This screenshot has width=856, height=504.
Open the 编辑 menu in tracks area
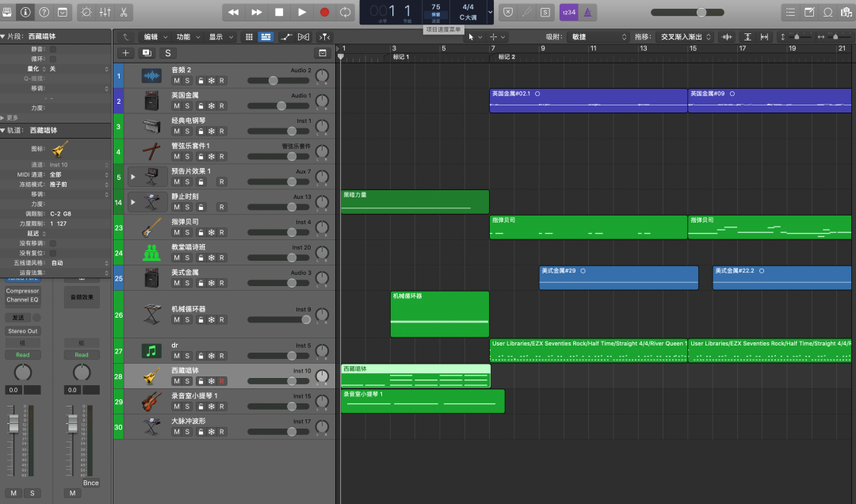click(x=154, y=37)
